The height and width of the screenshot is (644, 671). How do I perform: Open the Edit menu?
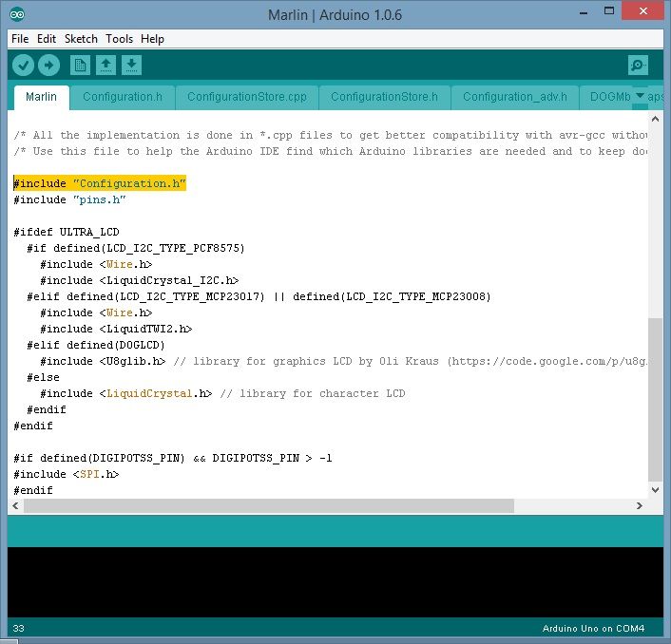(x=47, y=39)
